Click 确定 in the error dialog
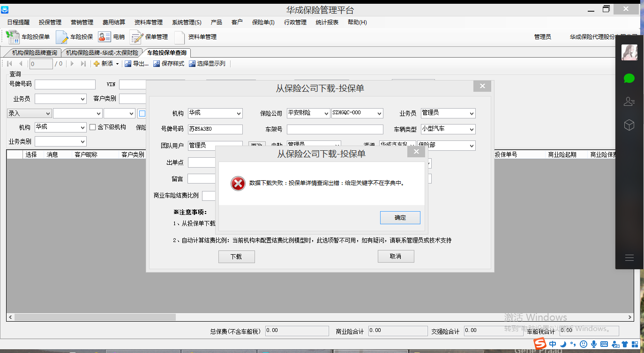Screen dimensions: 644x353 [400, 218]
